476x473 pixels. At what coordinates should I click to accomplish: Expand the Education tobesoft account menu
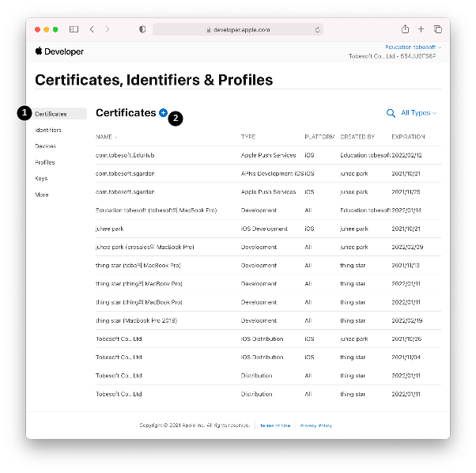[413, 47]
